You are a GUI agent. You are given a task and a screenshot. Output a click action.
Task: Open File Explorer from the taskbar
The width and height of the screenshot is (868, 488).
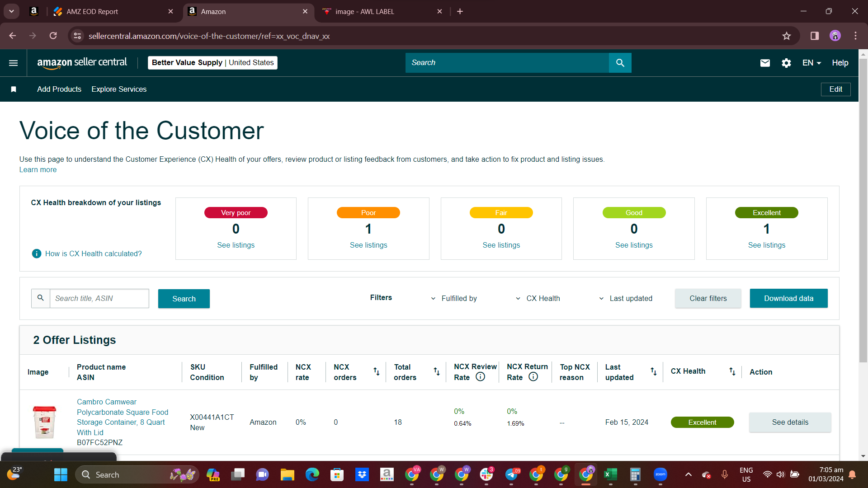(x=288, y=475)
